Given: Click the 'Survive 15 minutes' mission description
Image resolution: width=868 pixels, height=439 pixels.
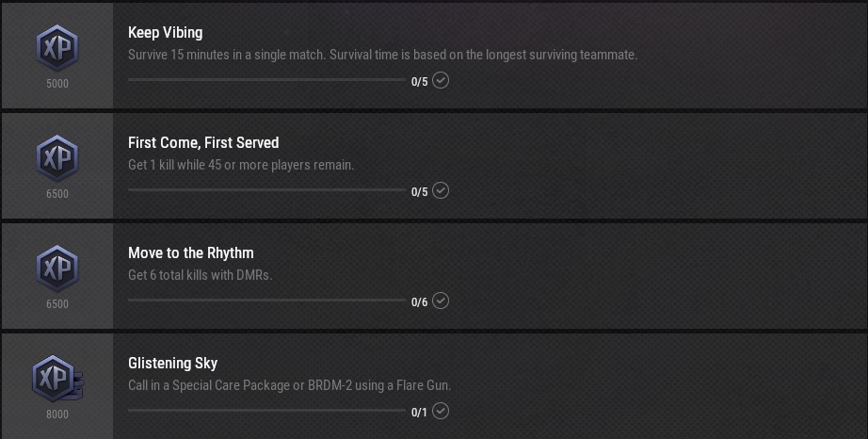Looking at the screenshot, I should pyautogui.click(x=382, y=55).
